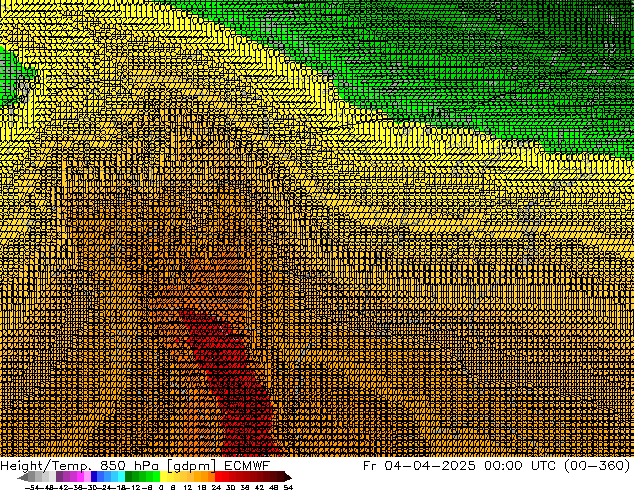This screenshot has height=490, width=634.
Task: Pick the darkest green swatch on the legend
Action: click(x=128, y=477)
